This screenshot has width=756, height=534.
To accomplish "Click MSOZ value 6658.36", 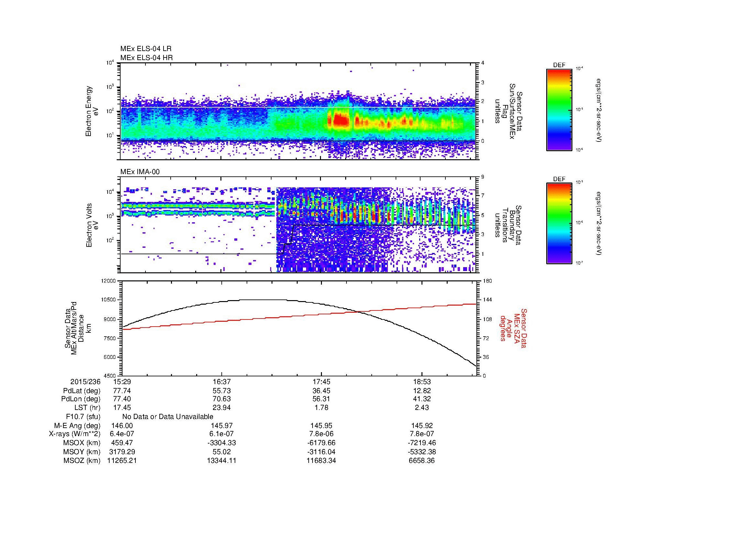I will [x=422, y=461].
